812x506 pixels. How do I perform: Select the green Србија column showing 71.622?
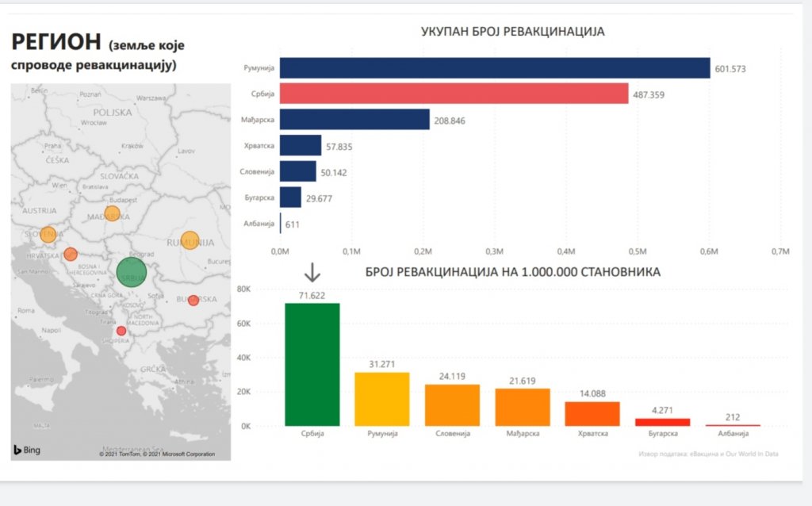pos(312,365)
